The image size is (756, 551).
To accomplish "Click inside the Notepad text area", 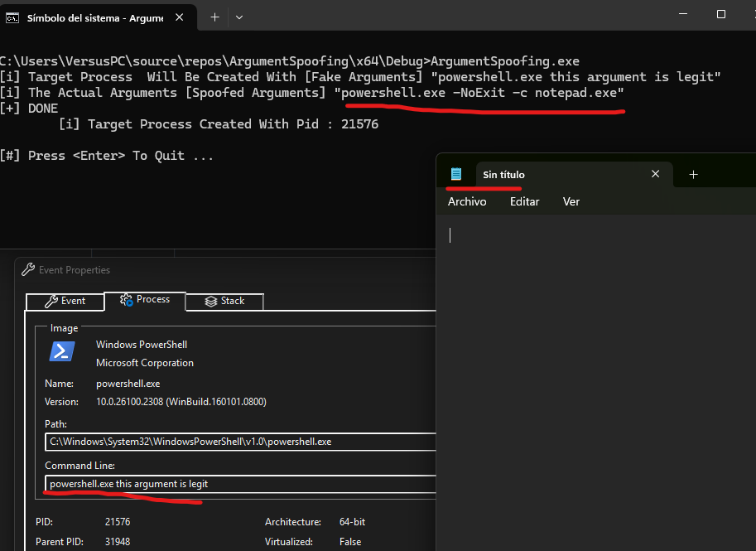I will click(596, 383).
